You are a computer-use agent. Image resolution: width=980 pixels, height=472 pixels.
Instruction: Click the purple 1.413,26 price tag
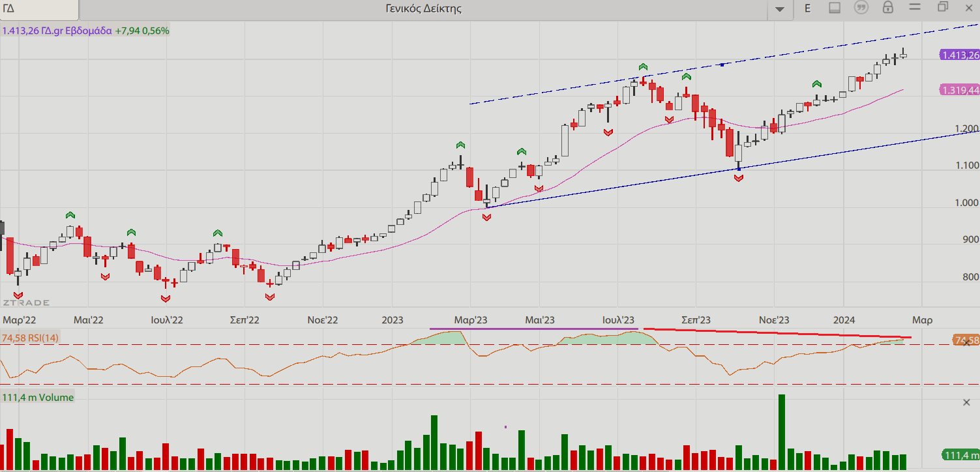[960, 55]
